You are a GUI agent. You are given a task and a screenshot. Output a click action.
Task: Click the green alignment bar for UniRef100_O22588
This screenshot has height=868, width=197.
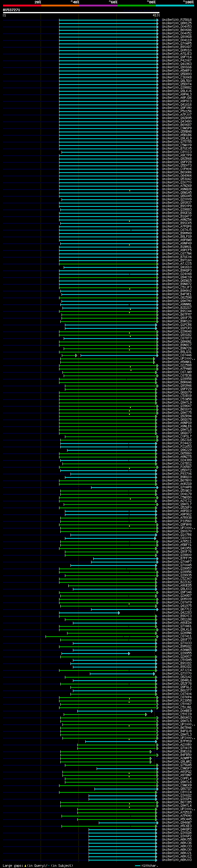click(x=109, y=365)
